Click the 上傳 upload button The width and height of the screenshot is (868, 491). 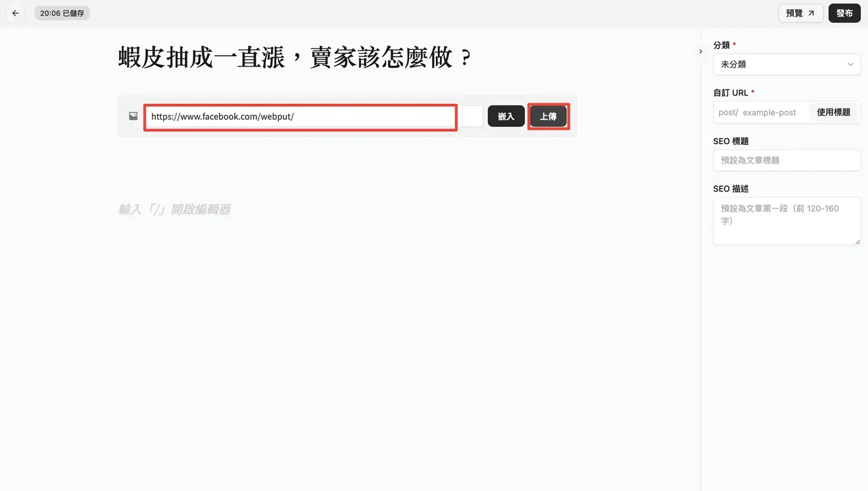548,116
